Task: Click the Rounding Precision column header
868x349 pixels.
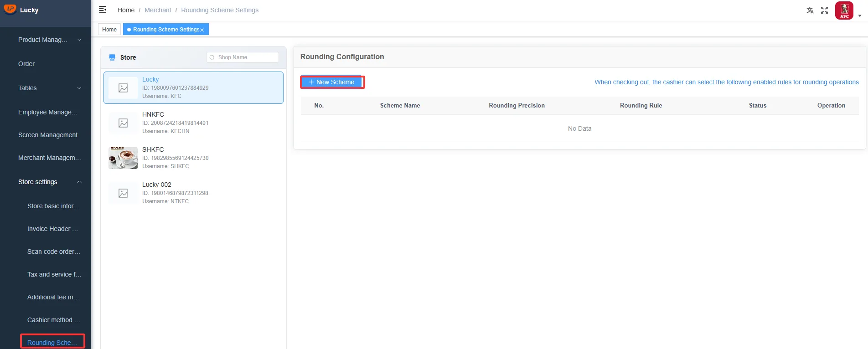Action: (x=517, y=105)
